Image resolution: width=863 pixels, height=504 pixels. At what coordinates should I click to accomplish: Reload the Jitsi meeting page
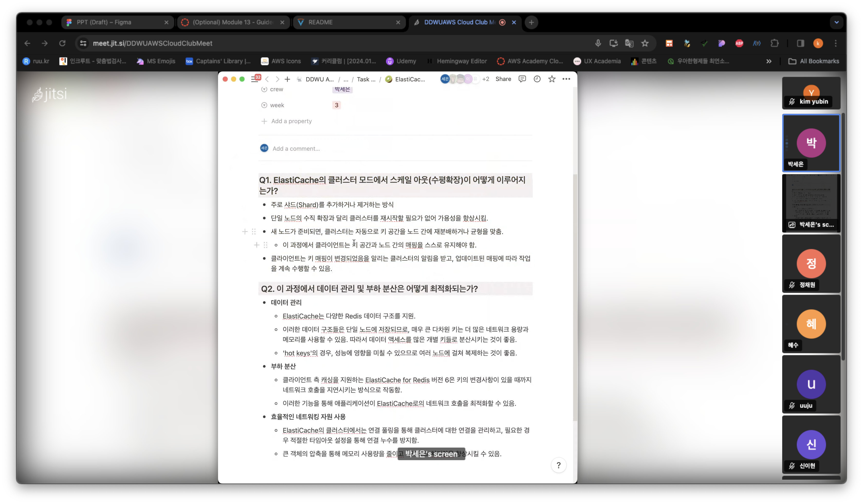pos(62,43)
